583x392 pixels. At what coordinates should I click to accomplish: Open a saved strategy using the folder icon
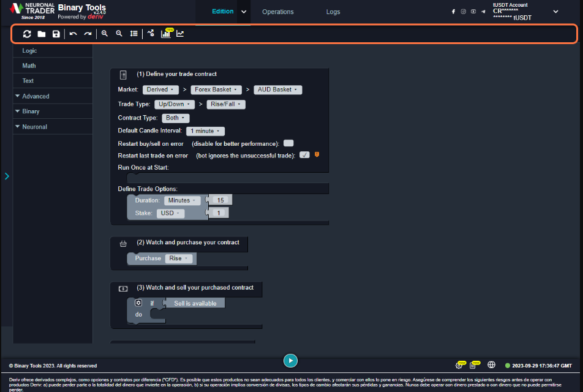click(x=41, y=34)
